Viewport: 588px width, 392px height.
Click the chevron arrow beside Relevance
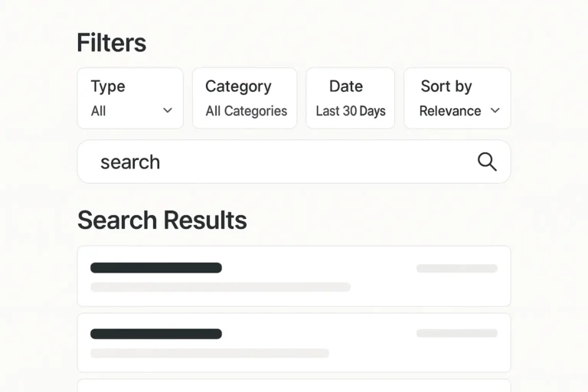click(x=495, y=111)
